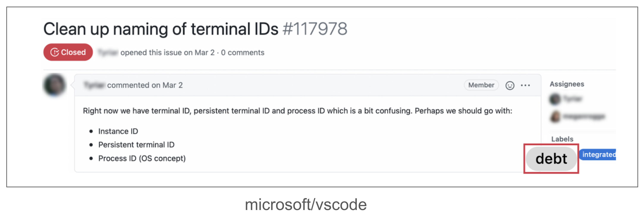Click the first assignee's blurred username

coord(572,99)
